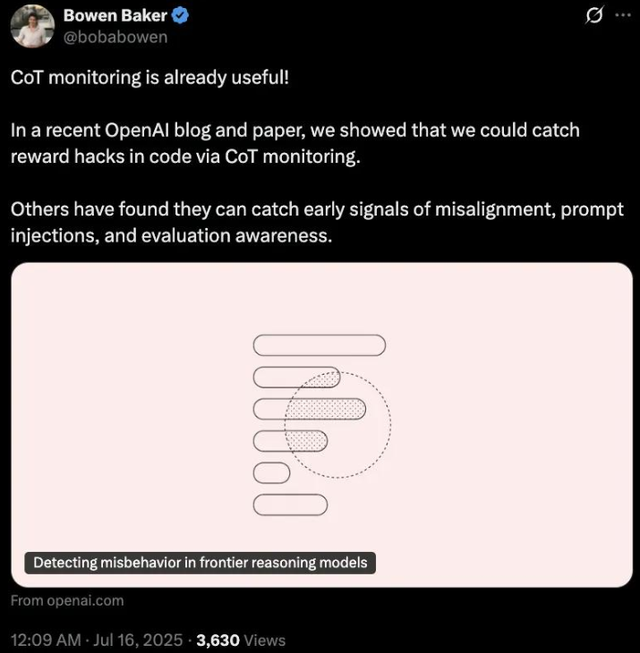Click "CoT monitoring is already useful!" text
640x653 pixels.
click(x=150, y=78)
